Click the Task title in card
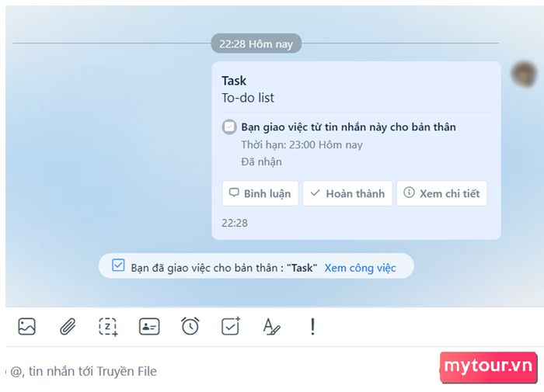 click(x=234, y=81)
